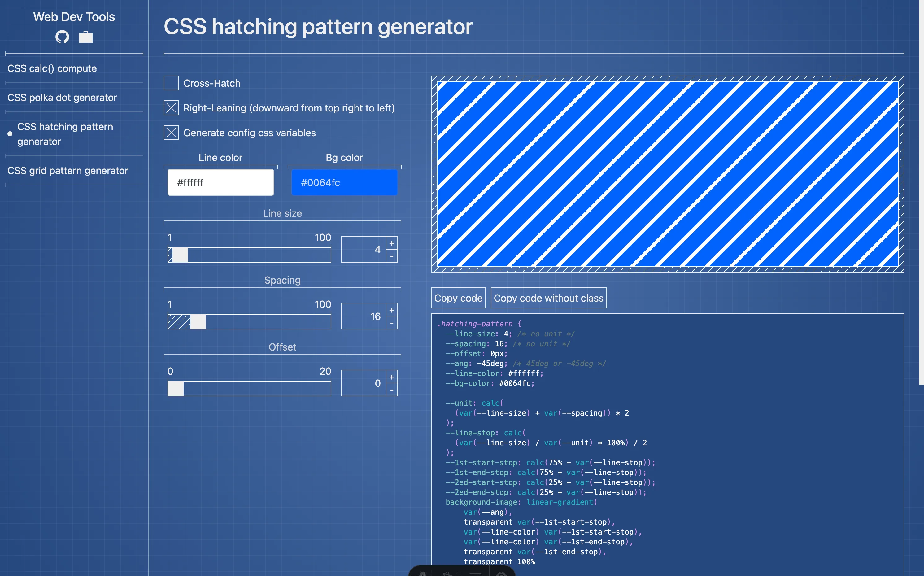Click the page scrollbar on right edge
Screen dimensions: 924x576
[x=921, y=192]
